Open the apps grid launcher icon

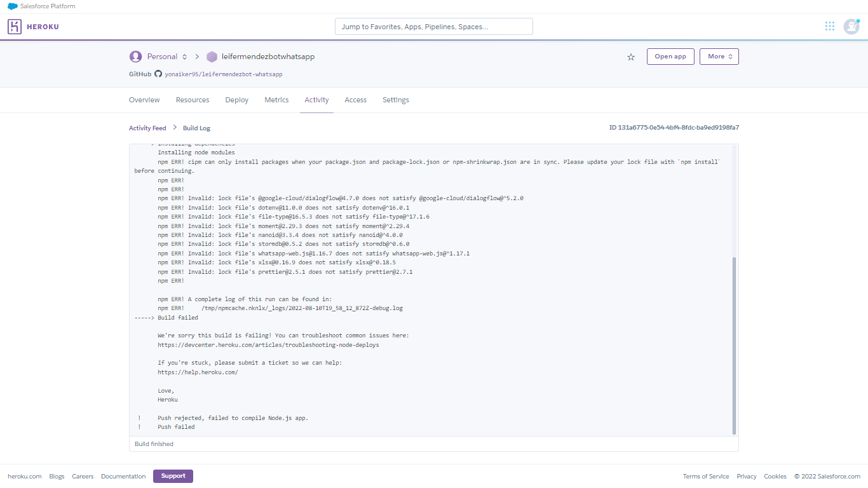pyautogui.click(x=830, y=26)
